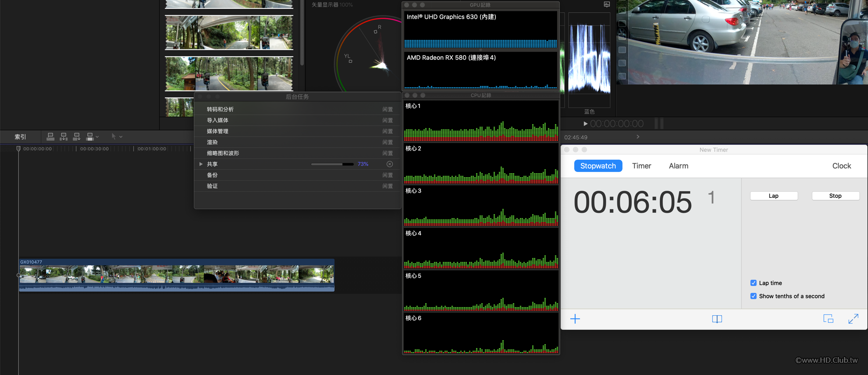The image size is (868, 375).
Task: Open the select tool dropdown arrow
Action: [121, 137]
